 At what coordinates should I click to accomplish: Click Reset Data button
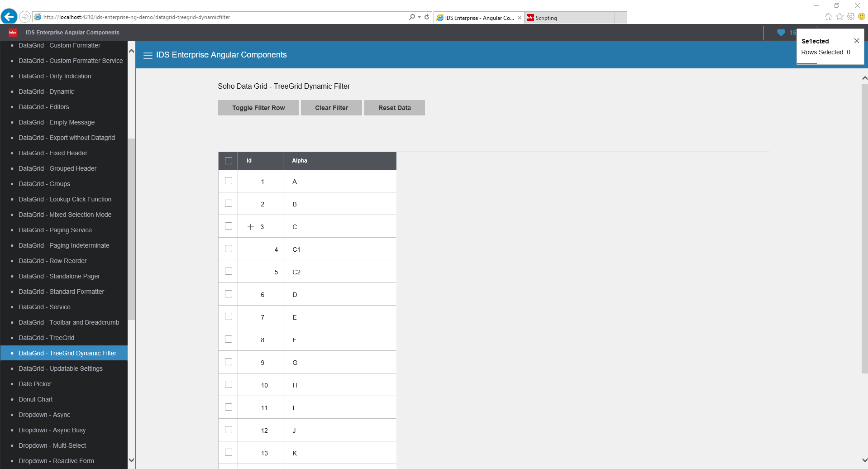pos(395,108)
